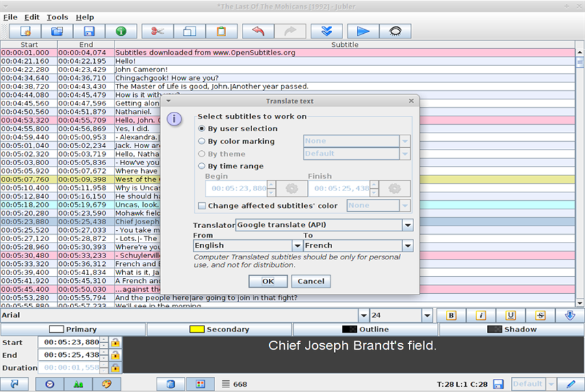Click the Start time field in the editor
Image resolution: width=585 pixels, height=392 pixels.
(x=70, y=343)
